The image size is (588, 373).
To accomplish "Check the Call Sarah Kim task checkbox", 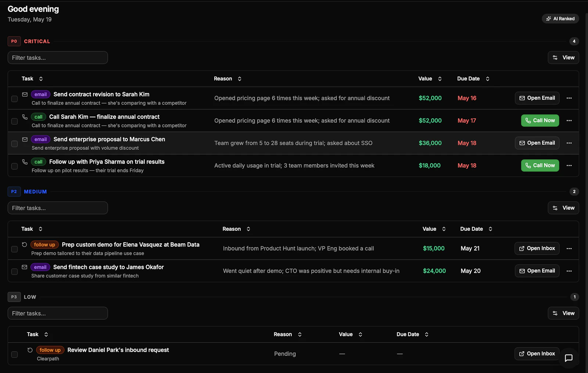I will tap(14, 121).
